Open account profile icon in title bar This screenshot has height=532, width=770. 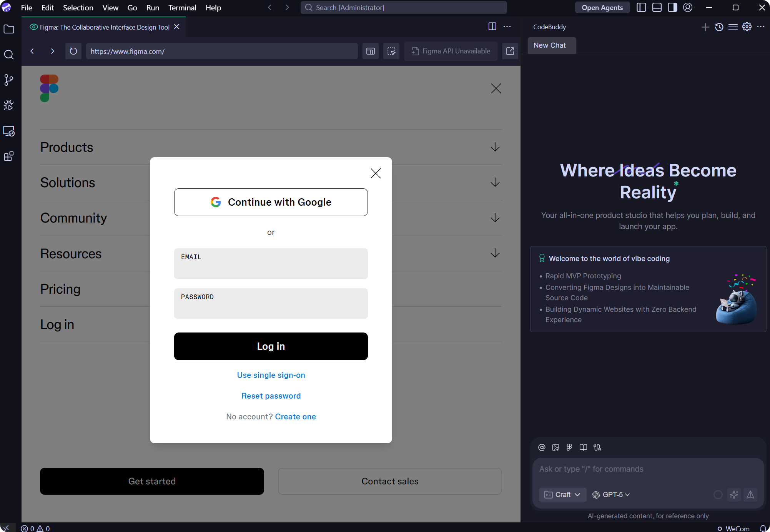(688, 7)
